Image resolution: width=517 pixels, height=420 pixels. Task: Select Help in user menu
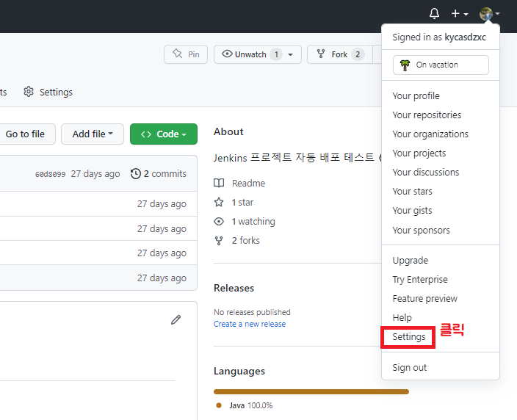tap(402, 318)
